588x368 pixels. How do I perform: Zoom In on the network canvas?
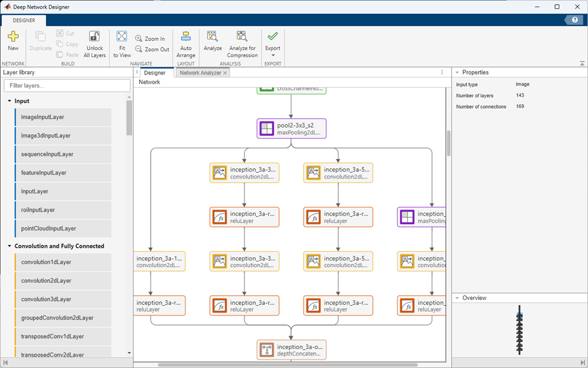(150, 39)
